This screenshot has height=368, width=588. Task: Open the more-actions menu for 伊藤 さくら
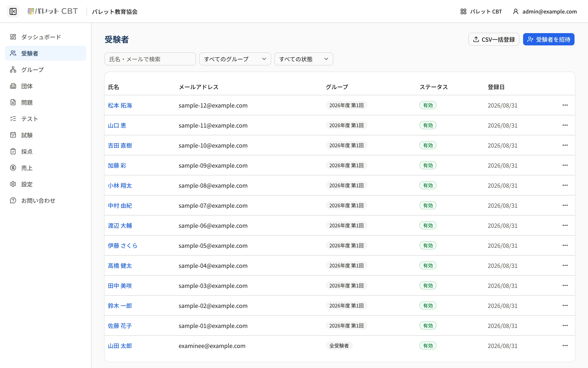pyautogui.click(x=565, y=245)
